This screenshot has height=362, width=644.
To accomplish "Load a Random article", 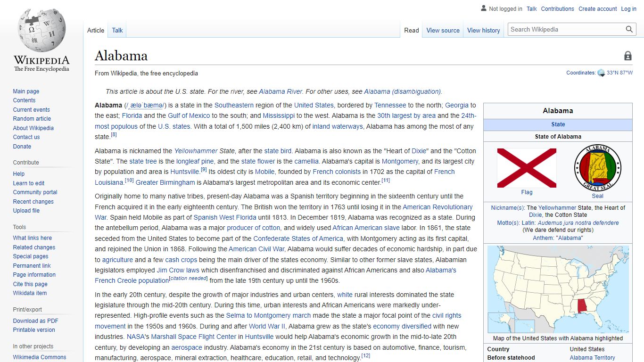I will pos(32,119).
